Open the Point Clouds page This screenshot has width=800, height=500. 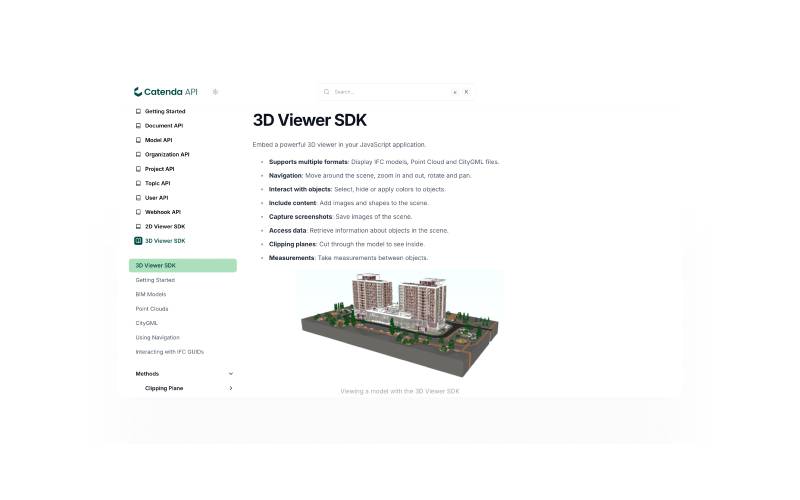tap(152, 309)
